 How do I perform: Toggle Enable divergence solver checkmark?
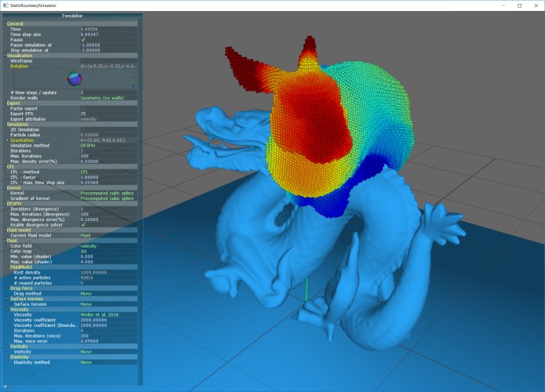pyautogui.click(x=83, y=225)
